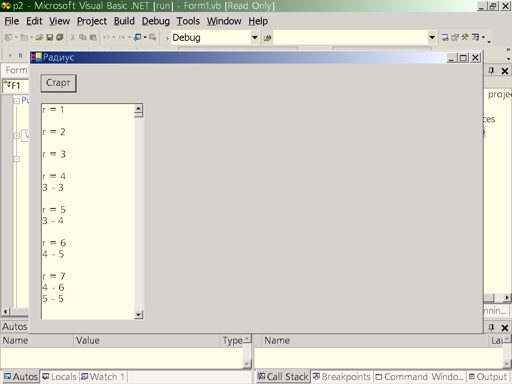Open the Help menu

point(258,21)
